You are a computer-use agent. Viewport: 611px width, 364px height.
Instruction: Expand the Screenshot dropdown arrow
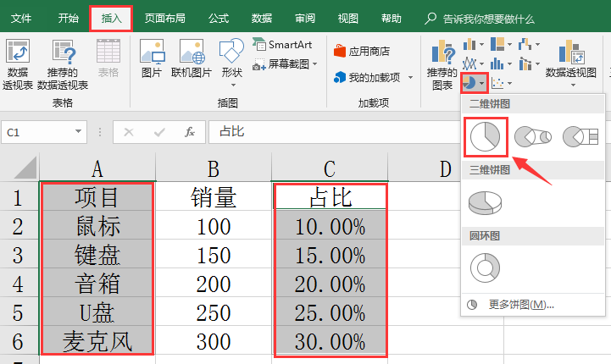[x=314, y=63]
